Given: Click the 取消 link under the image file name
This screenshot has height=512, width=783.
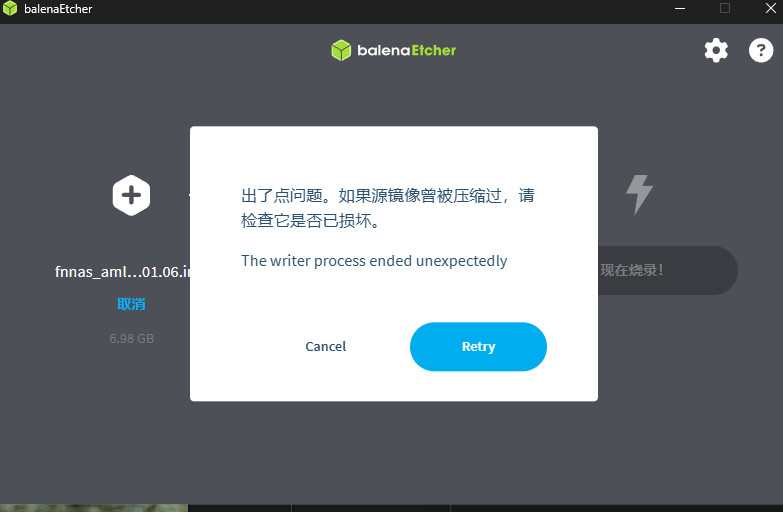Looking at the screenshot, I should 131,304.
